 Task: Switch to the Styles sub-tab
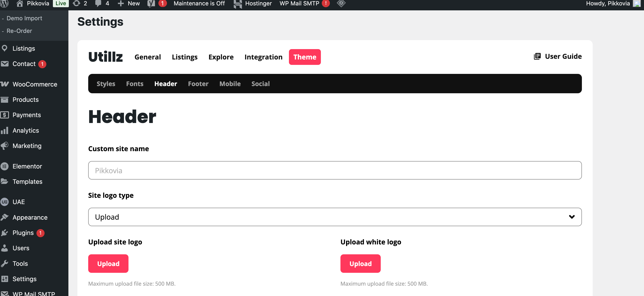[106, 84]
